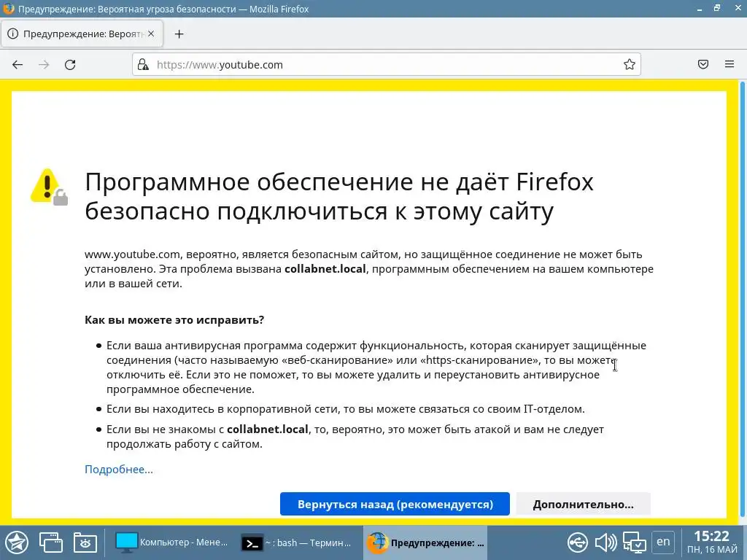Image resolution: width=747 pixels, height=560 pixels.
Task: Reload the page with the refresh icon
Action: (x=70, y=65)
